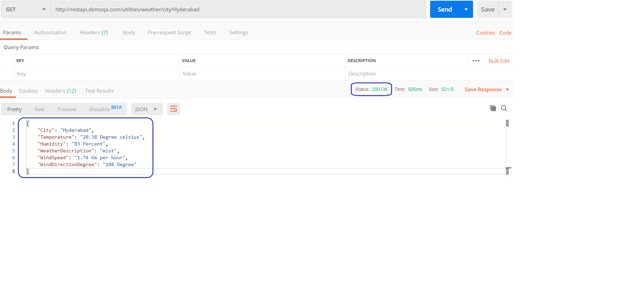
Task: Click the Status 200 OK text
Action: tap(371, 89)
